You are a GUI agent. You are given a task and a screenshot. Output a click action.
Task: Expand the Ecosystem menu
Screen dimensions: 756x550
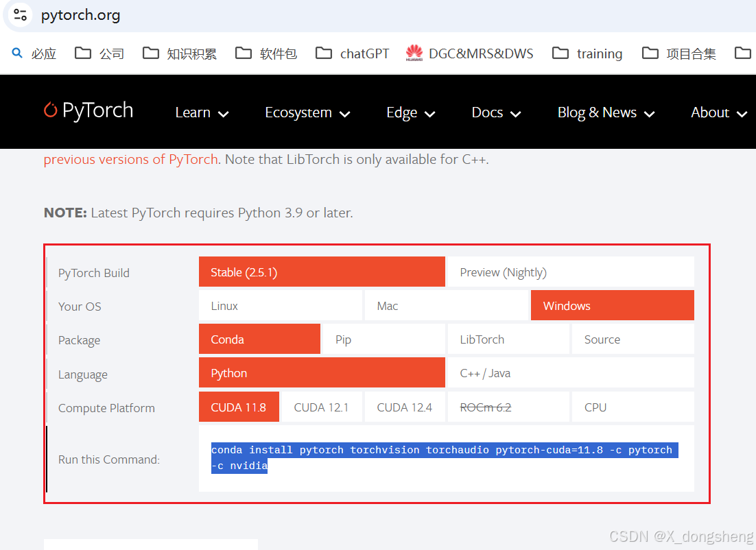pyautogui.click(x=307, y=112)
